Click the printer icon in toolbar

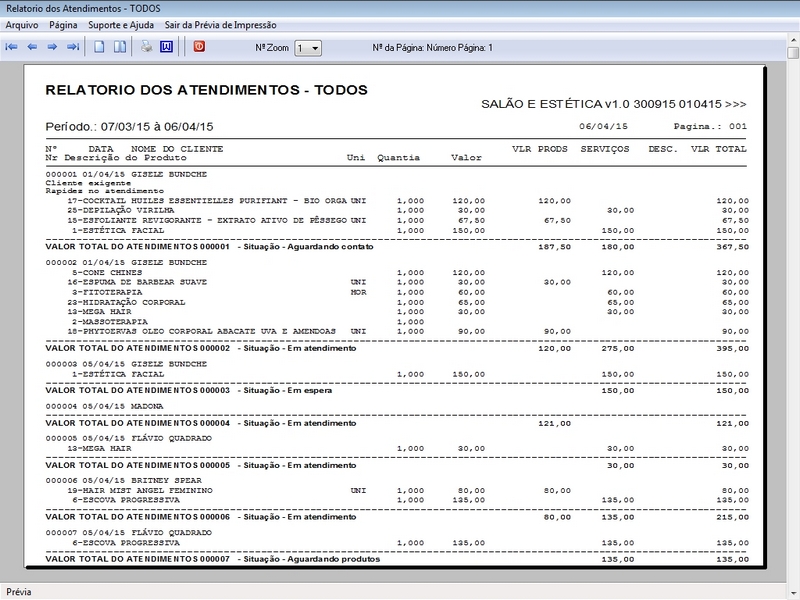[x=146, y=47]
